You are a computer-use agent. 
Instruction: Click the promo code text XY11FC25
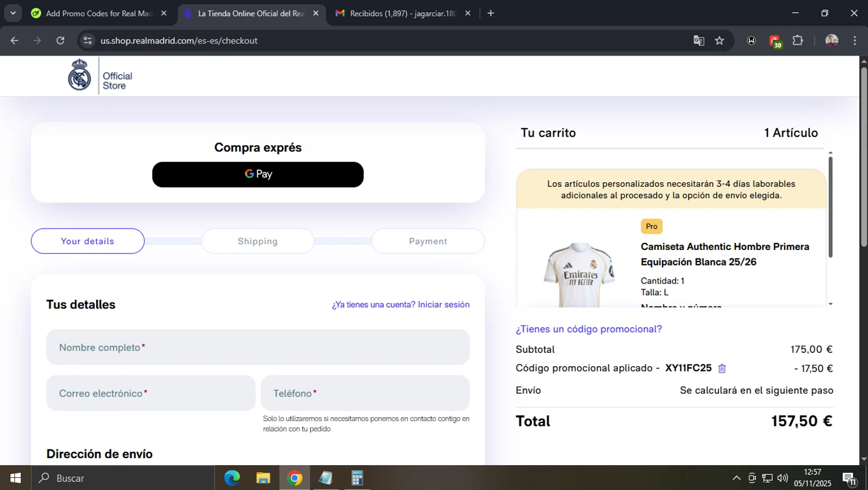[688, 368]
